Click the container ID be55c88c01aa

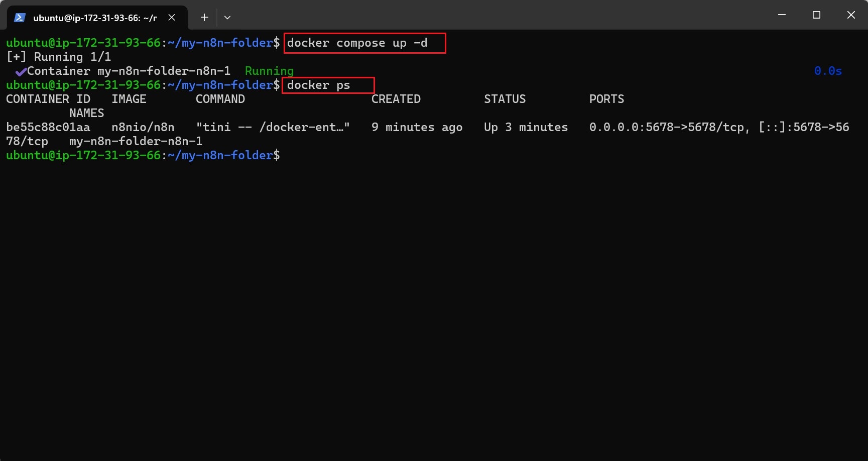tap(48, 128)
